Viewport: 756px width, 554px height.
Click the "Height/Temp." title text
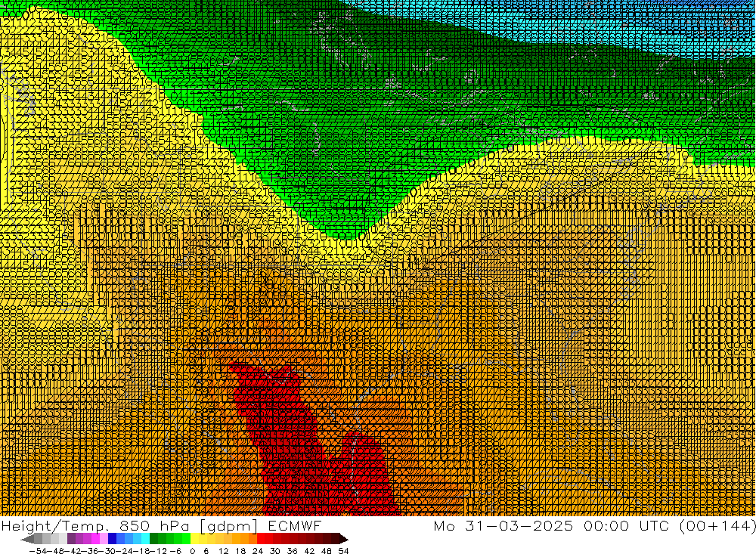(54, 526)
